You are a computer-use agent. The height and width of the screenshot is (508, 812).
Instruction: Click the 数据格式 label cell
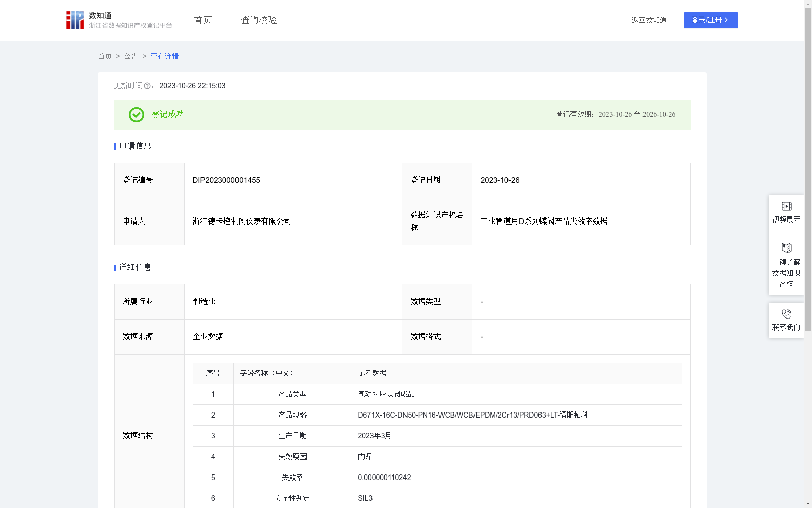point(437,337)
